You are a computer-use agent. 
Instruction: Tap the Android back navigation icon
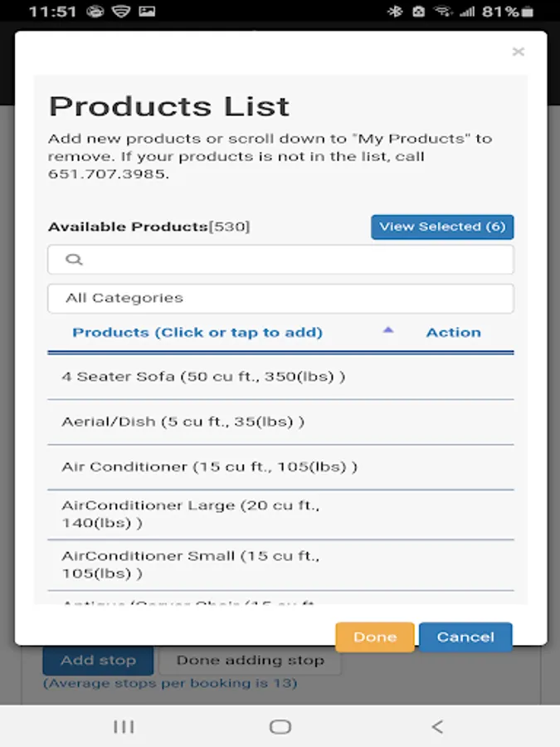point(437,727)
